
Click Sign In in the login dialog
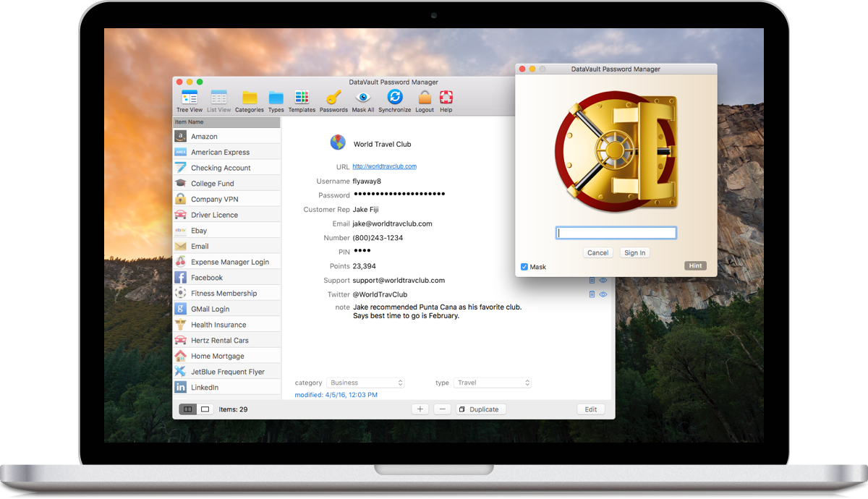[635, 252]
